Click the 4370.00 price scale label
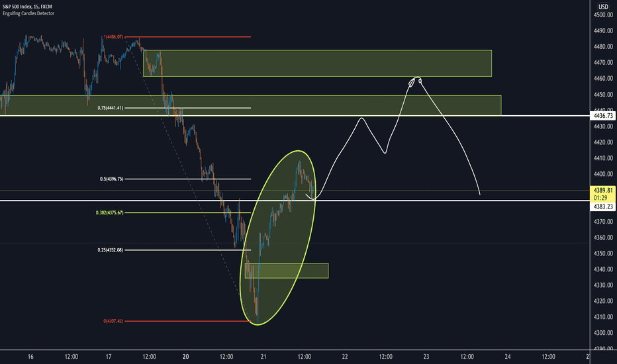617x364 pixels. [603, 222]
